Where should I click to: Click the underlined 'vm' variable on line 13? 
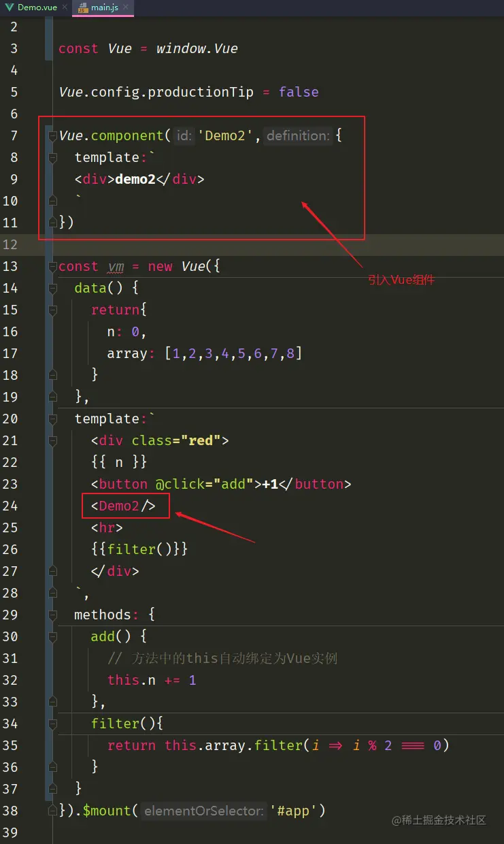point(116,267)
